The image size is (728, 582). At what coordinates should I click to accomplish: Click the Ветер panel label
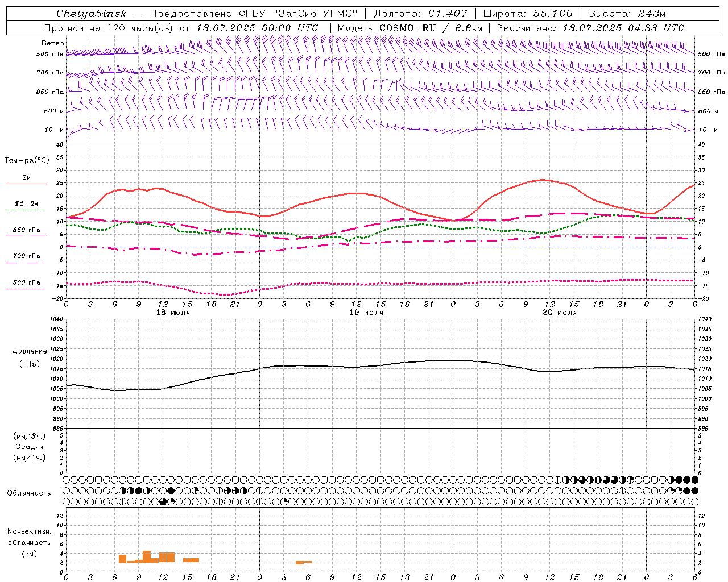(x=52, y=43)
